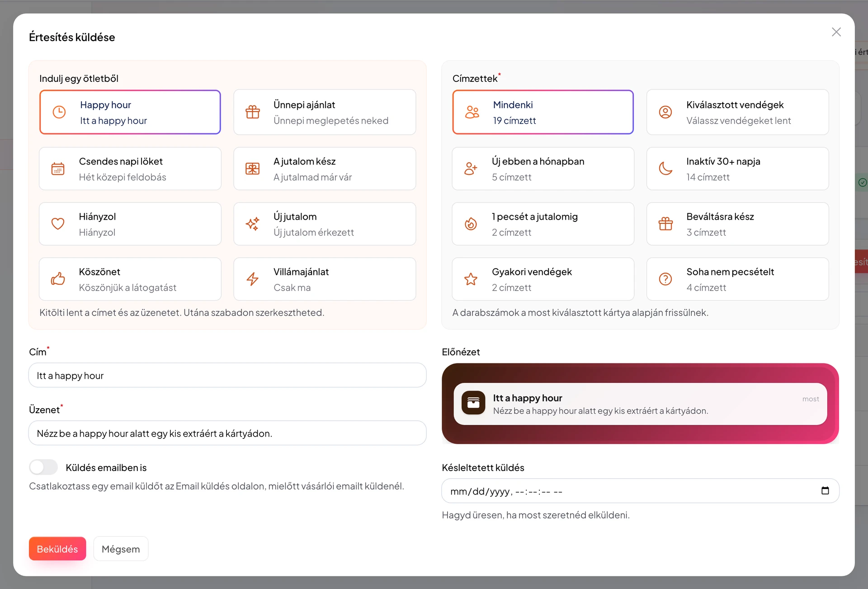The height and width of the screenshot is (589, 868).
Task: Click the people icon on Mindenki card
Action: click(x=472, y=112)
